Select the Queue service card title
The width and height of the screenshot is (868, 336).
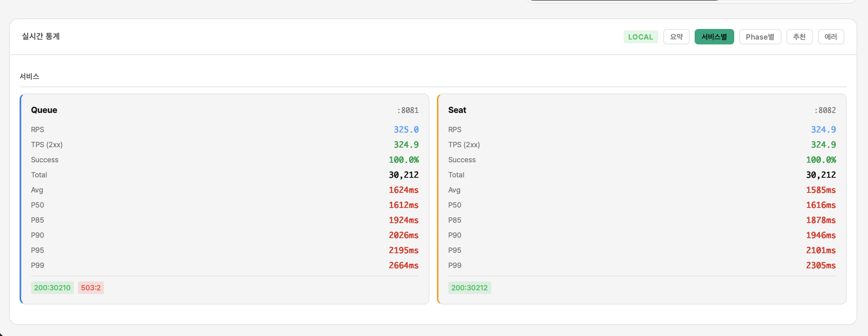tap(44, 110)
